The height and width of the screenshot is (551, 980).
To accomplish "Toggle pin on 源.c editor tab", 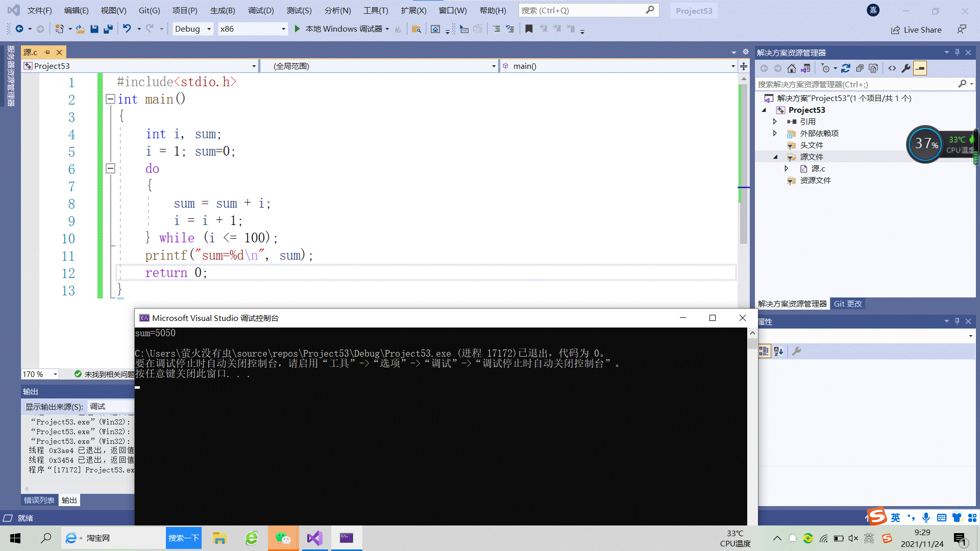I will [47, 52].
